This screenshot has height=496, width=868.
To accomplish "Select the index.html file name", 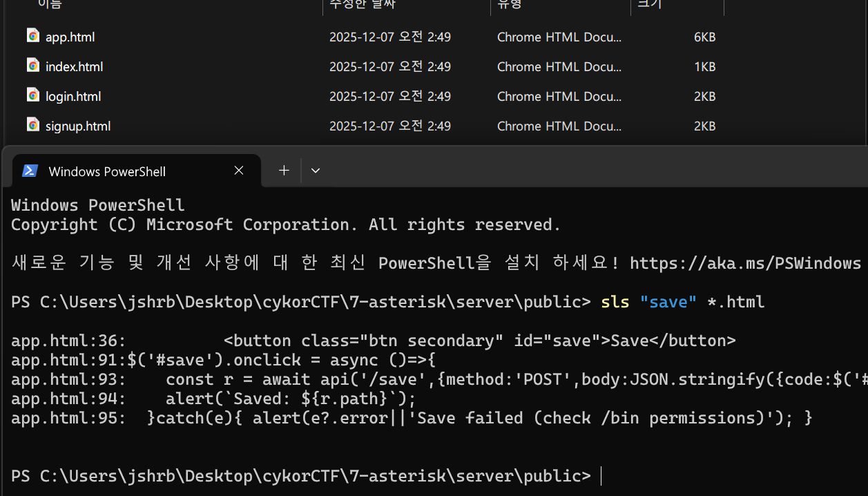I will coord(74,67).
